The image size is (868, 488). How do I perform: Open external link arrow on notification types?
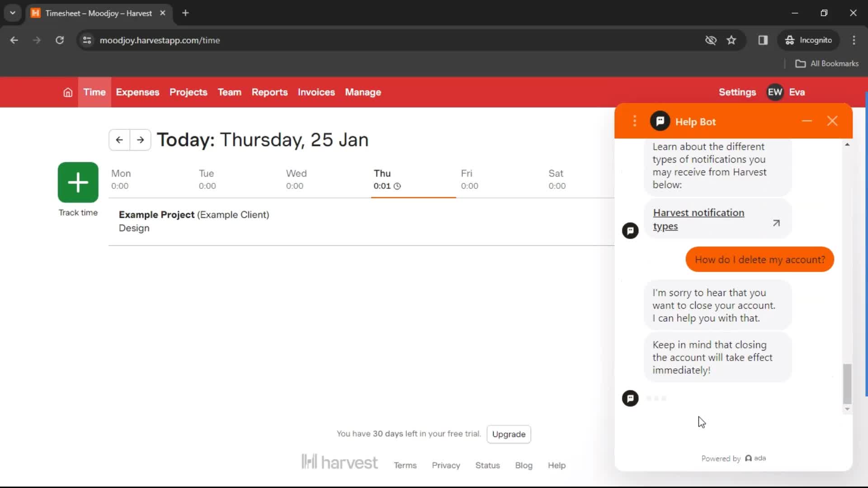(x=776, y=223)
